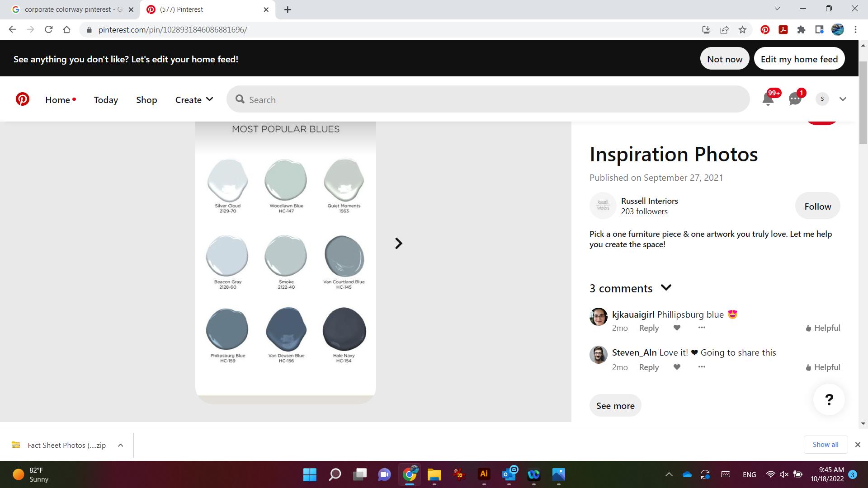Mark Steven_Aln's comment as Helpful
Screen dimensions: 868x488
pos(822,367)
